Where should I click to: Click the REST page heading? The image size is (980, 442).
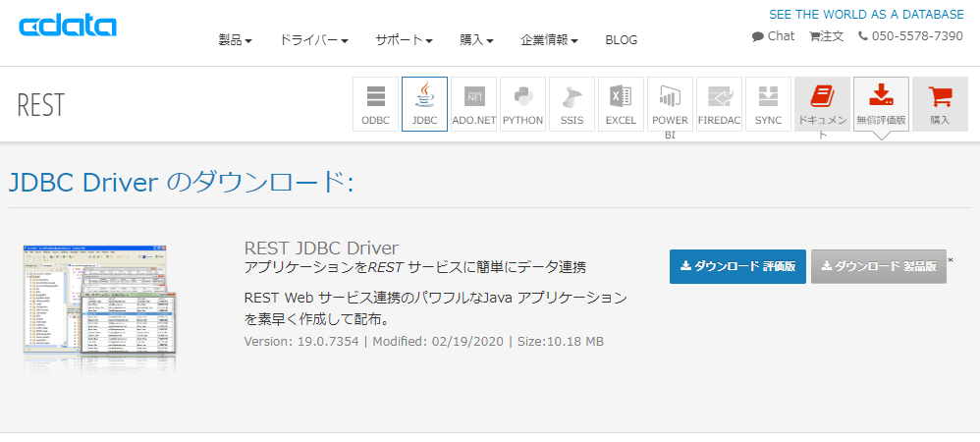pyautogui.click(x=40, y=104)
